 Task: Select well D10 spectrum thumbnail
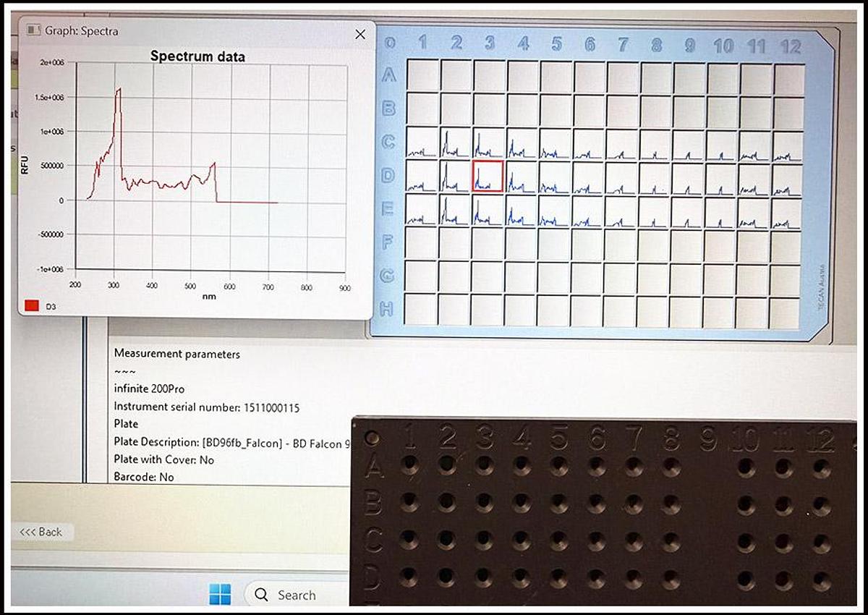tap(721, 178)
